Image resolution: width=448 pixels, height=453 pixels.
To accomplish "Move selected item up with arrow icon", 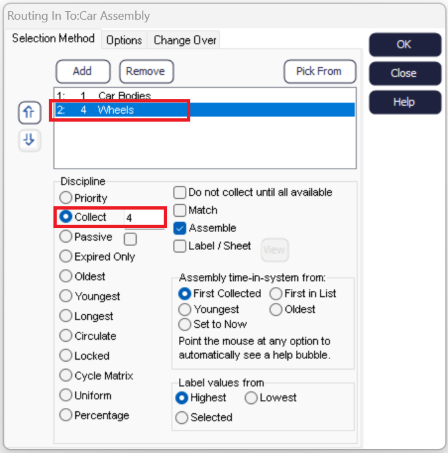I will click(x=29, y=112).
